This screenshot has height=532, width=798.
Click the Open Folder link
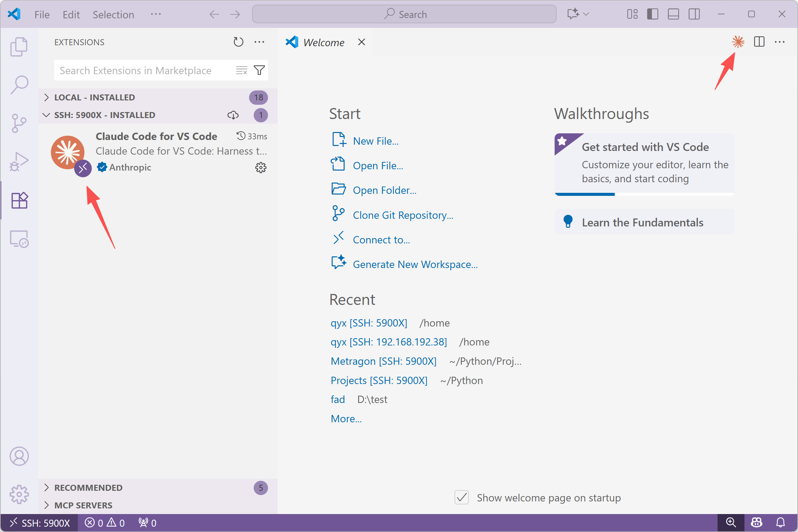(x=384, y=190)
